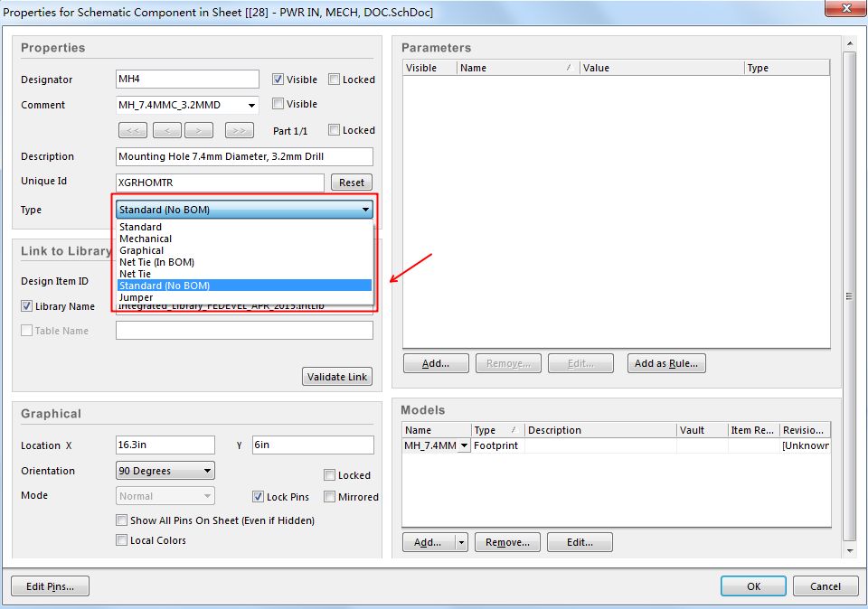The image size is (868, 609).
Task: Click Parameters Visible column header
Action: click(430, 68)
